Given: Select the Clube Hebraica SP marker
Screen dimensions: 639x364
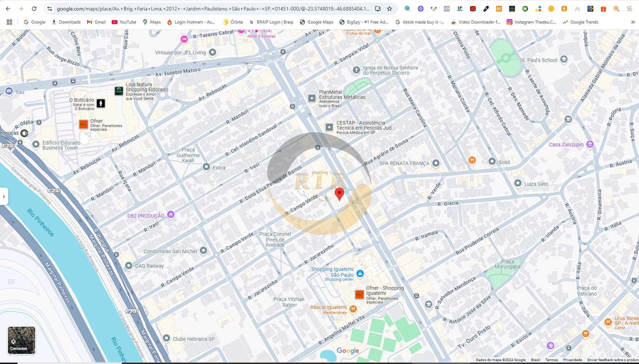Looking at the screenshot, I should click(x=166, y=338).
